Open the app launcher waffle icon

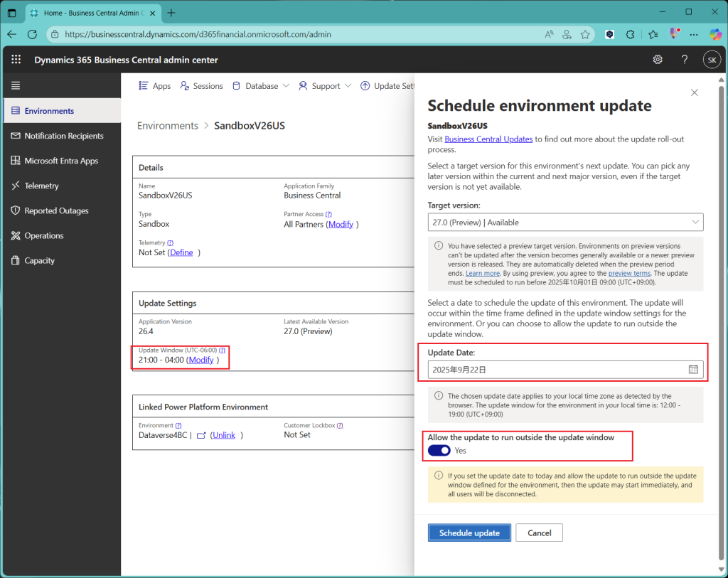click(x=16, y=60)
